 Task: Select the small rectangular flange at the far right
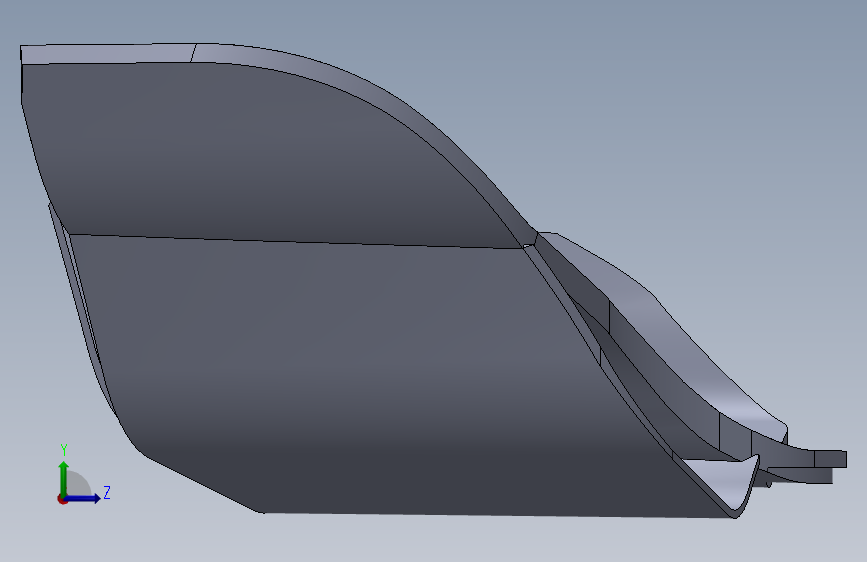[x=831, y=459]
